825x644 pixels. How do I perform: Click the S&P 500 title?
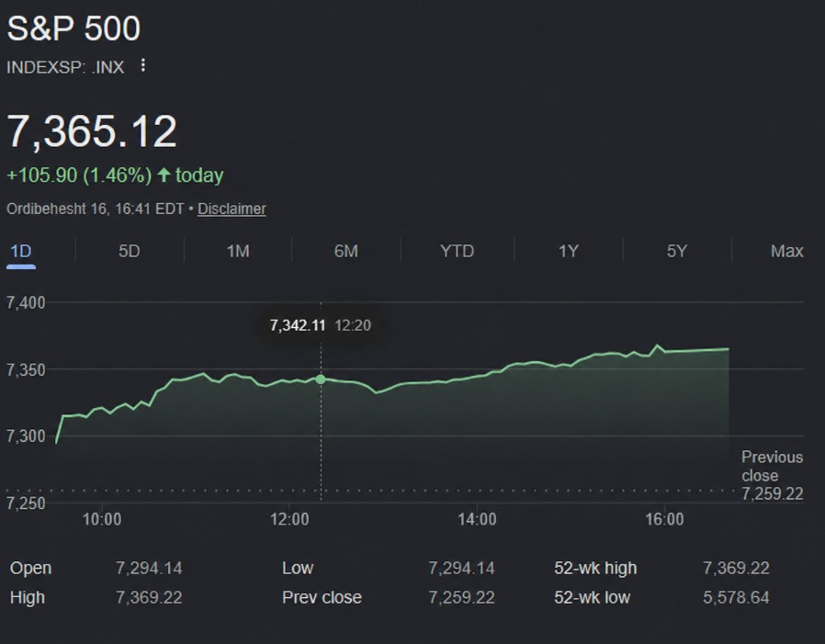(73, 28)
